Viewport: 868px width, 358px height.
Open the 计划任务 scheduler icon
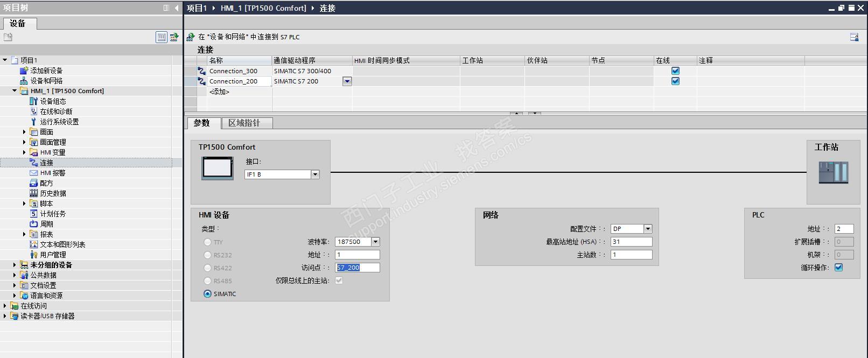[x=33, y=214]
